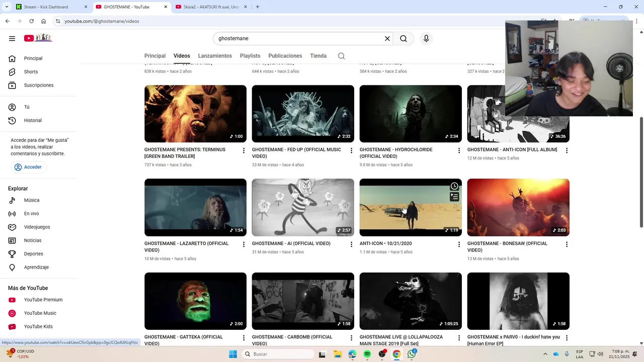Show hidden system tray icons
The height and width of the screenshot is (362, 644).
(x=545, y=354)
